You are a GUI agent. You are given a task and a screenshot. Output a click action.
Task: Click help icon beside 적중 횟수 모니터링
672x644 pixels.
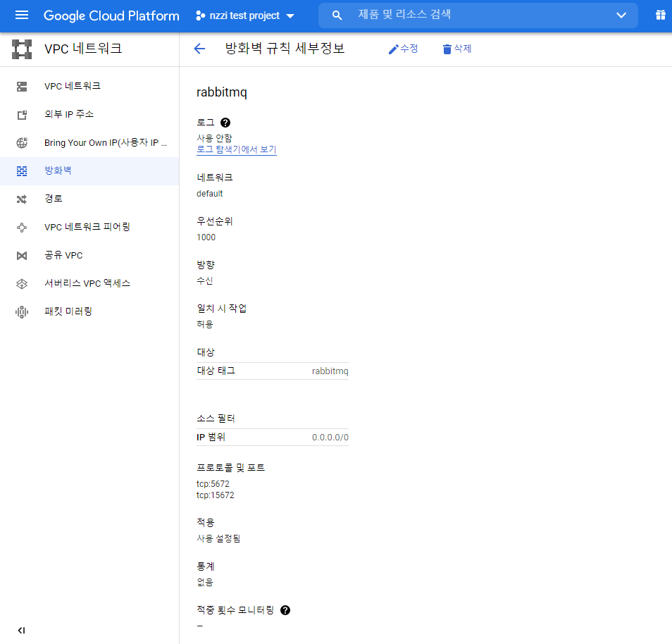[x=285, y=610]
